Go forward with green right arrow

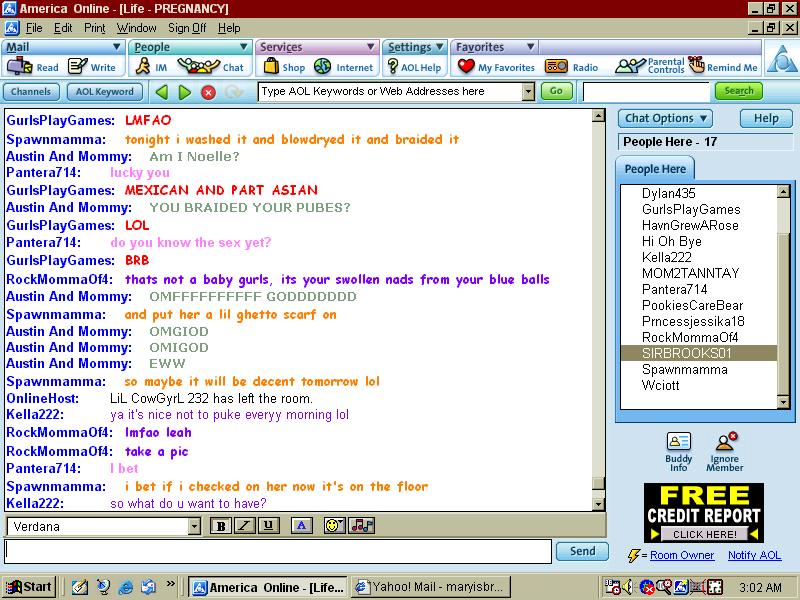tap(185, 92)
